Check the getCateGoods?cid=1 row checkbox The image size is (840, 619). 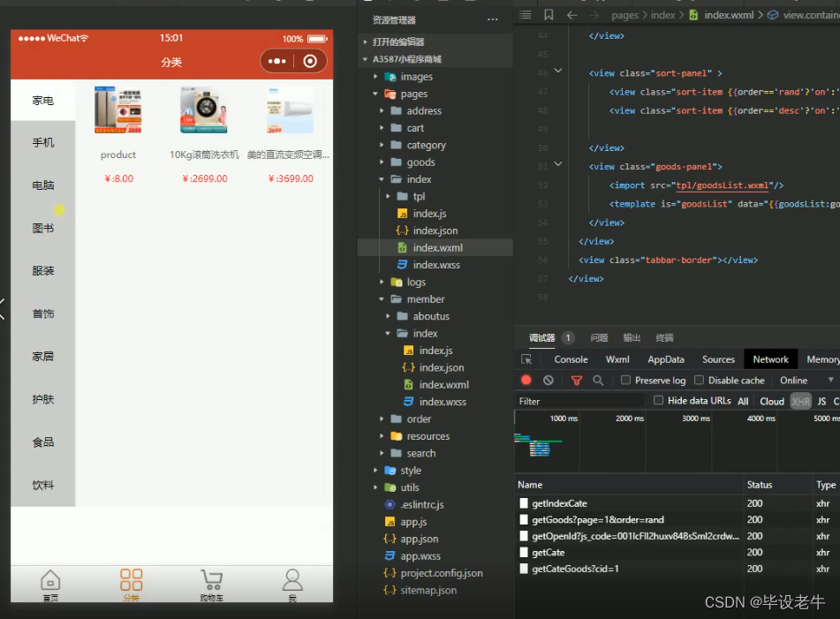(x=524, y=569)
